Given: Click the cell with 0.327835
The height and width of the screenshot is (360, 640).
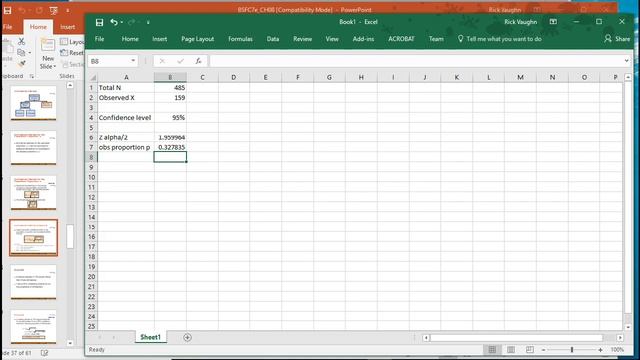Looking at the screenshot, I should click(170, 147).
